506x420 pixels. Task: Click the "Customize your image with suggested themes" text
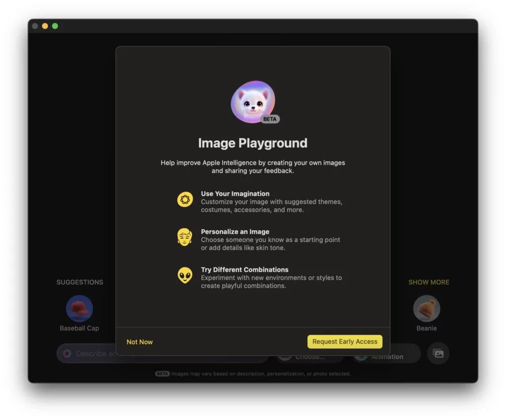pos(272,206)
